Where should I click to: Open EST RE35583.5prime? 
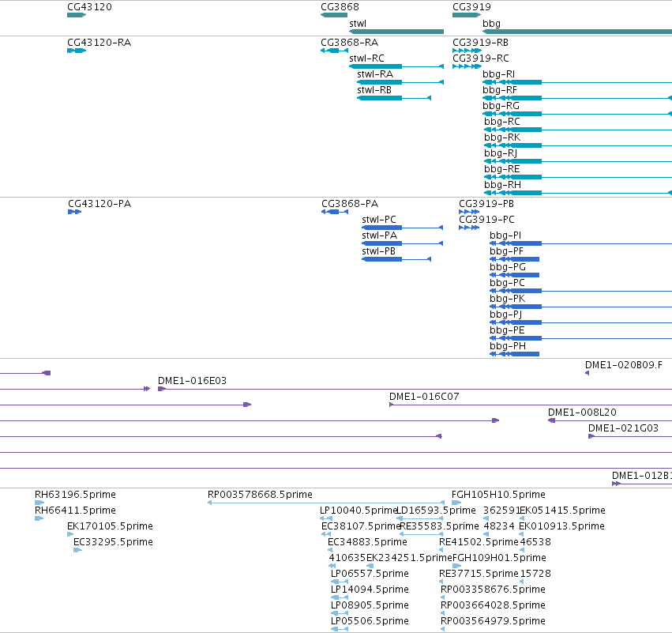[x=439, y=526]
